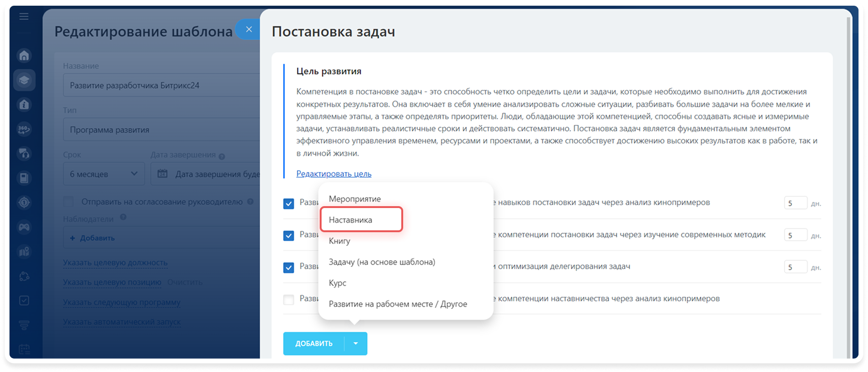
Task: Click Указать целевую должность link
Action: point(115,263)
